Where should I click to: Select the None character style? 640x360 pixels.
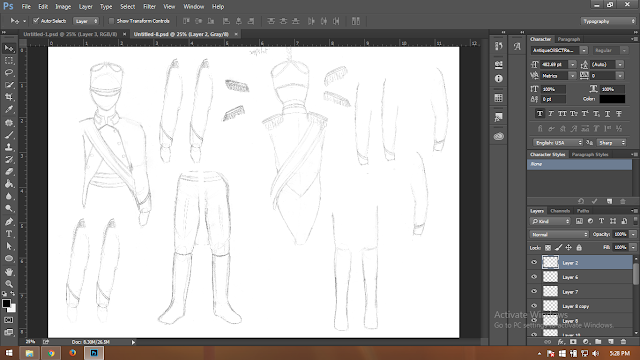580,164
